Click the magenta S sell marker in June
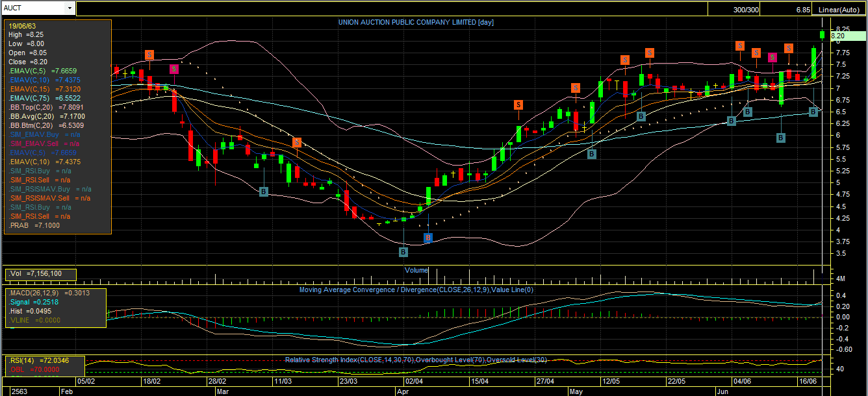 coord(772,57)
